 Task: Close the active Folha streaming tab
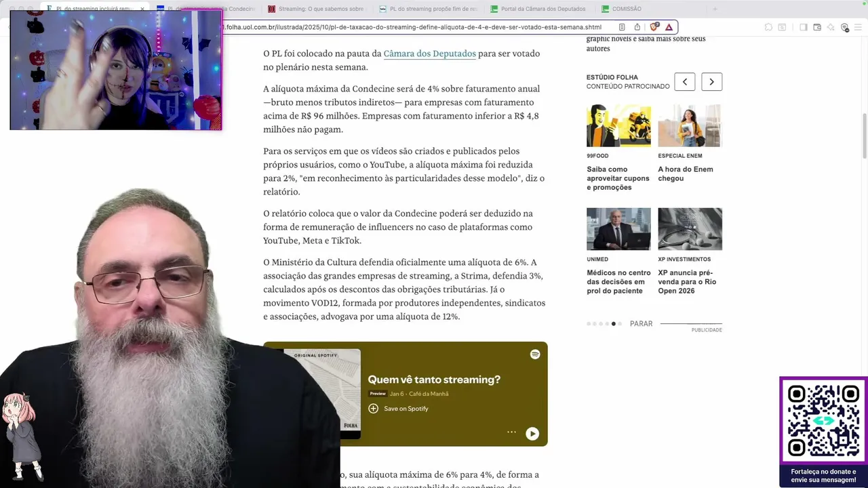click(142, 9)
